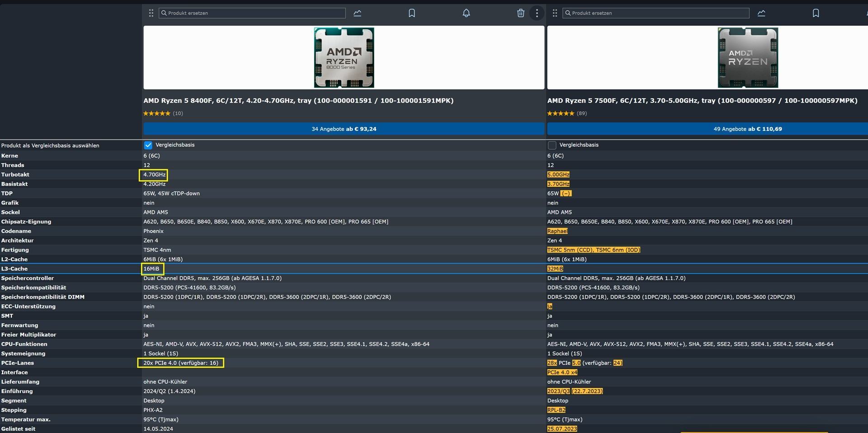Click the highlighted '3.70GHz' Basistakt value
The height and width of the screenshot is (433, 868).
(x=558, y=184)
